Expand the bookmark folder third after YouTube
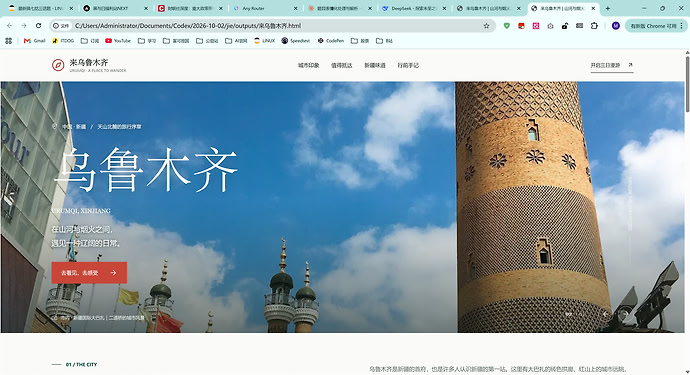Screen dimensions: 690x375 coord(207,40)
